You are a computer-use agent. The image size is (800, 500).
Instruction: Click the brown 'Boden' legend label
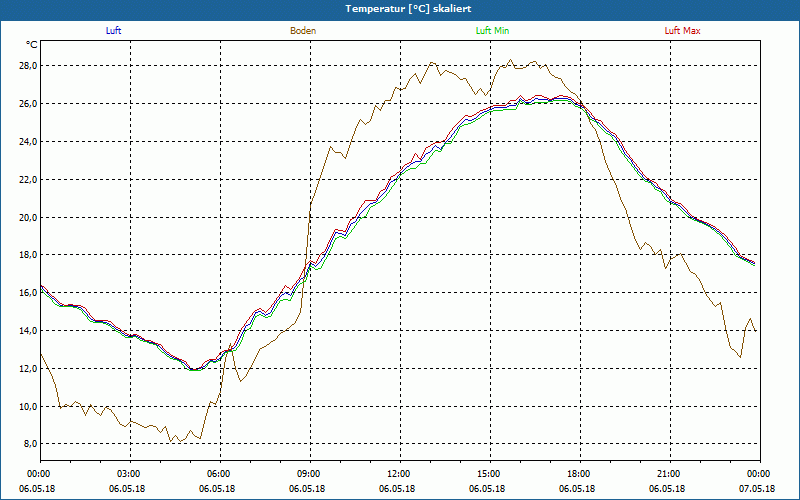(303, 31)
